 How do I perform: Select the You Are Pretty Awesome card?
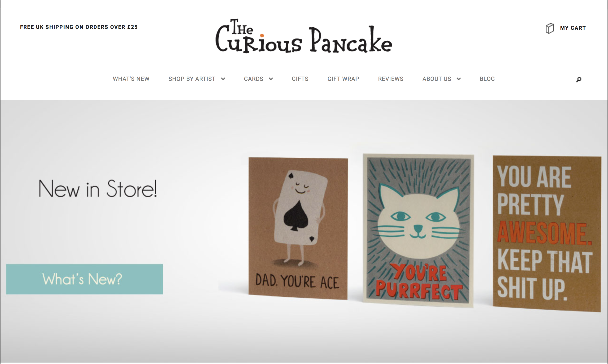(x=547, y=234)
